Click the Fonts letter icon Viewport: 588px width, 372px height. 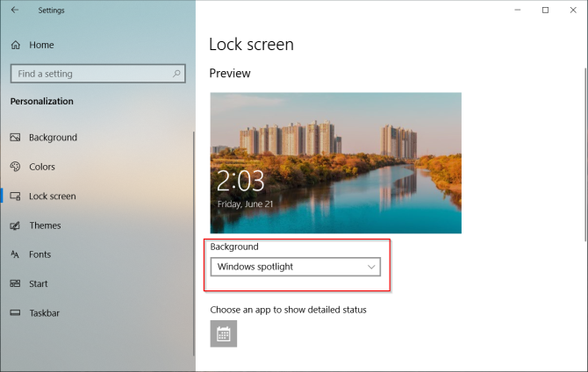coord(15,254)
